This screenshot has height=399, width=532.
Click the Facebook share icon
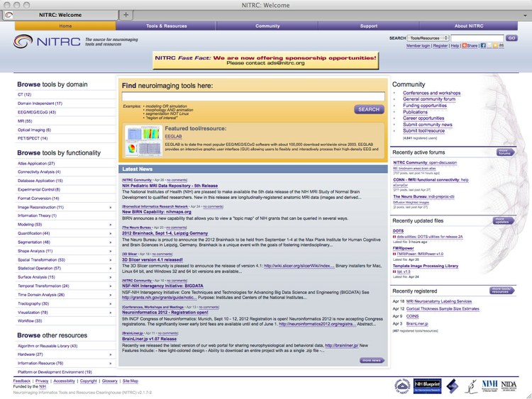click(x=483, y=45)
